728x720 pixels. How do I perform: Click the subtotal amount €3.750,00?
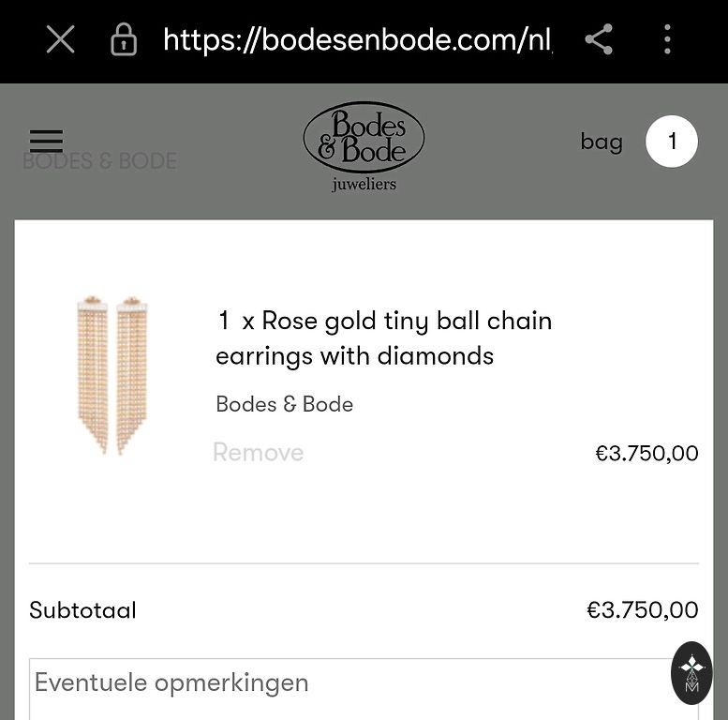click(x=642, y=610)
